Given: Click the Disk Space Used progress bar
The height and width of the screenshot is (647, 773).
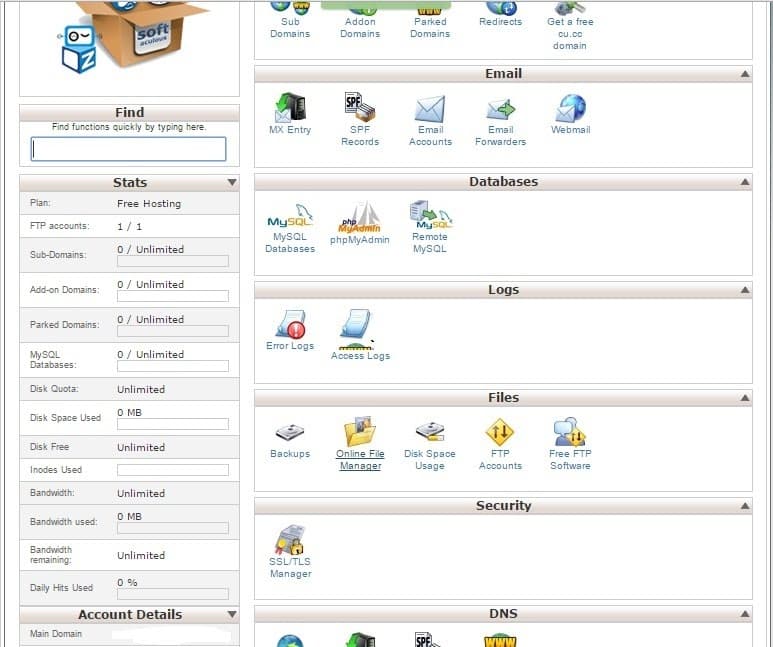Looking at the screenshot, I should pyautogui.click(x=173, y=424).
